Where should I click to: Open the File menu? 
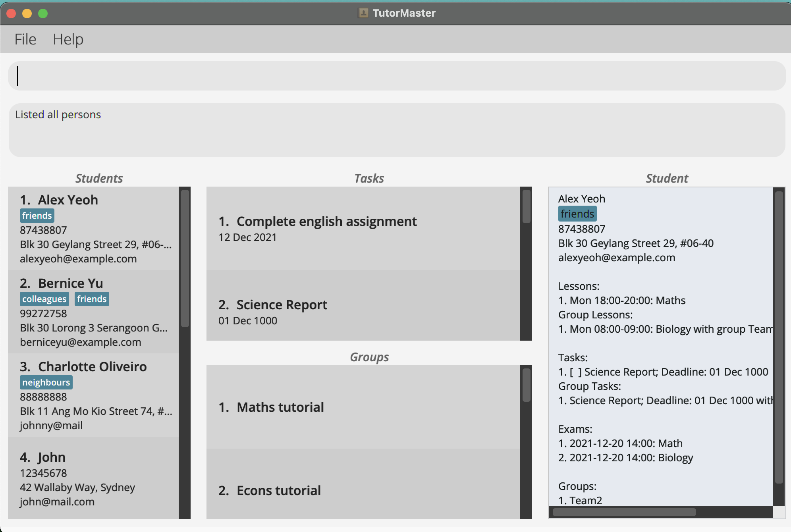[25, 39]
